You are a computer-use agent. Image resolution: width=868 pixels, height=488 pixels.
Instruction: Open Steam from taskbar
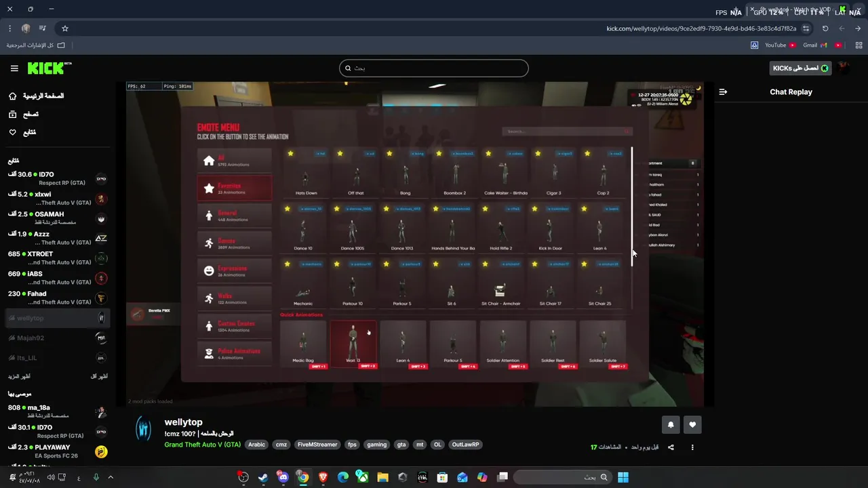(x=263, y=477)
